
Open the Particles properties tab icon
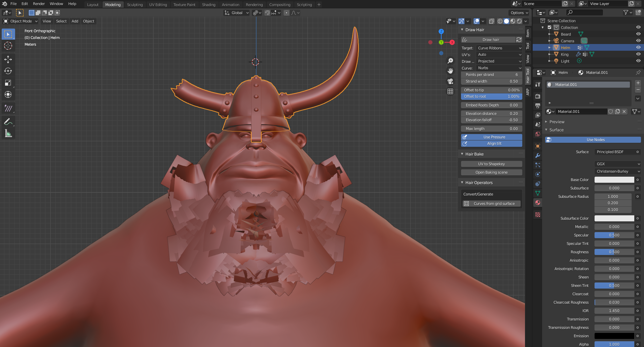point(538,165)
